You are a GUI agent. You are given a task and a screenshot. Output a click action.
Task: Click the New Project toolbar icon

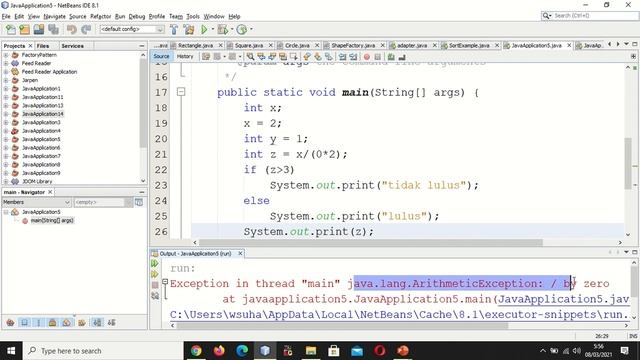24,29
